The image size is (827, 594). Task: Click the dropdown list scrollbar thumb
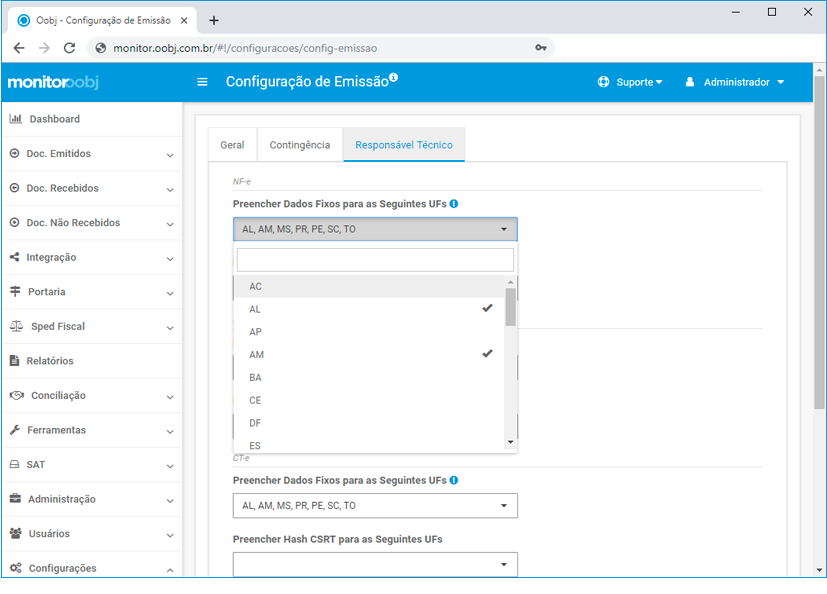coord(511,307)
